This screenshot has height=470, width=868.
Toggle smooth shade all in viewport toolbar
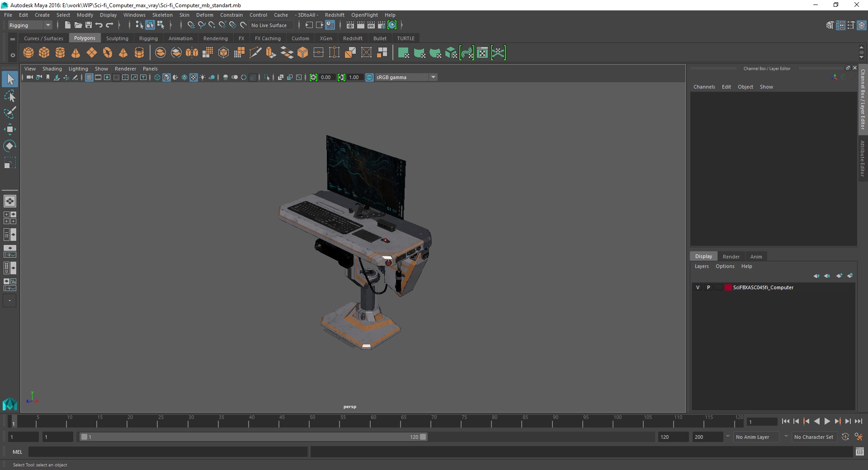point(166,78)
